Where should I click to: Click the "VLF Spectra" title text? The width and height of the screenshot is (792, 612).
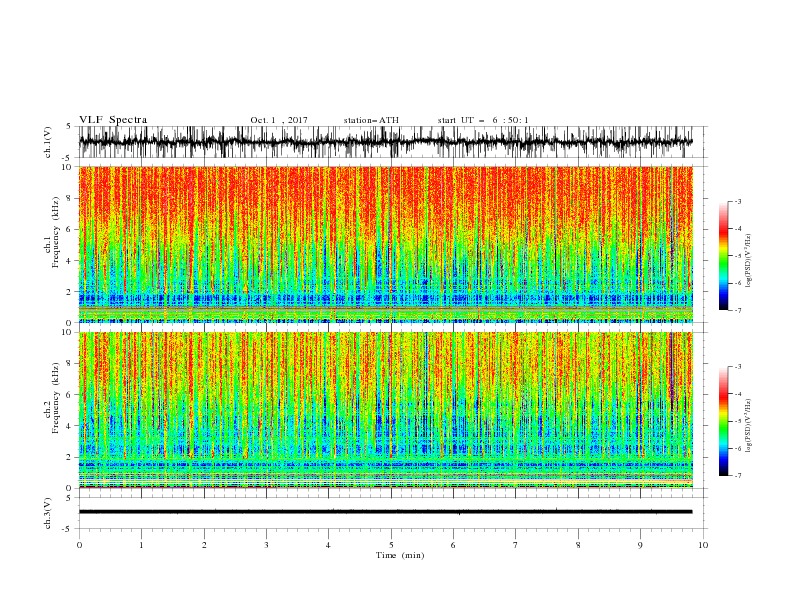point(113,120)
